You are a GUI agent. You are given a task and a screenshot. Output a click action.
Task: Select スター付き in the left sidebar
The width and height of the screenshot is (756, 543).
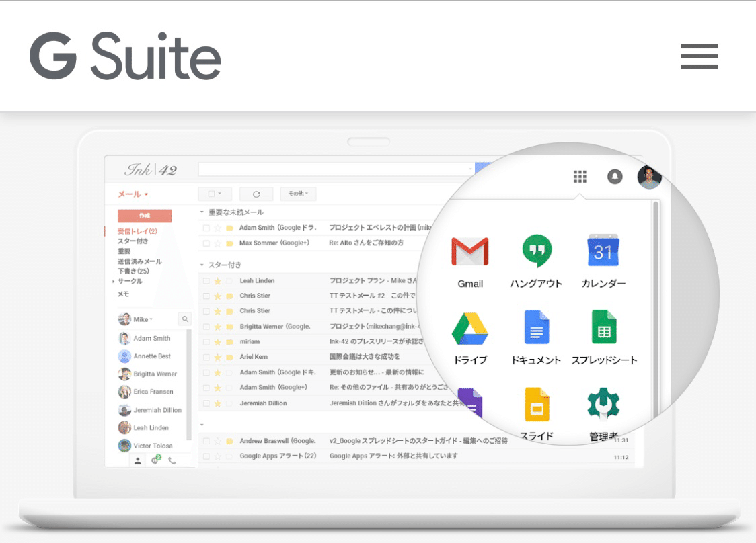coord(133,241)
